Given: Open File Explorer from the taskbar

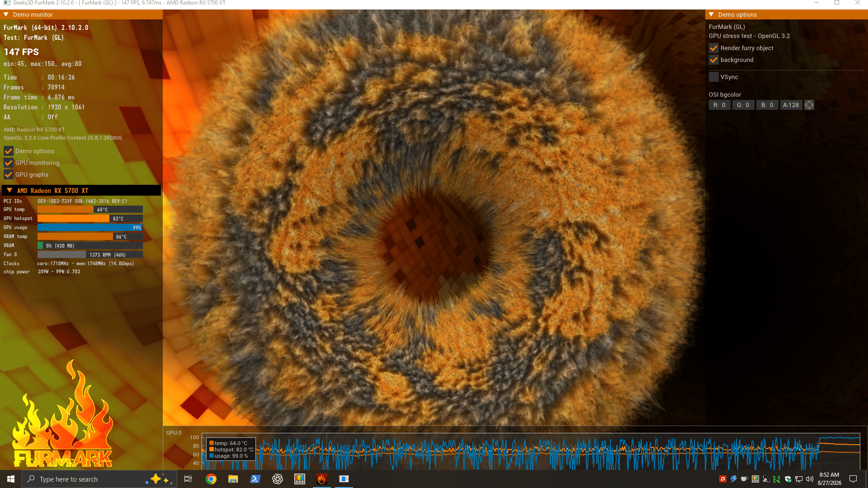Looking at the screenshot, I should pyautogui.click(x=233, y=479).
